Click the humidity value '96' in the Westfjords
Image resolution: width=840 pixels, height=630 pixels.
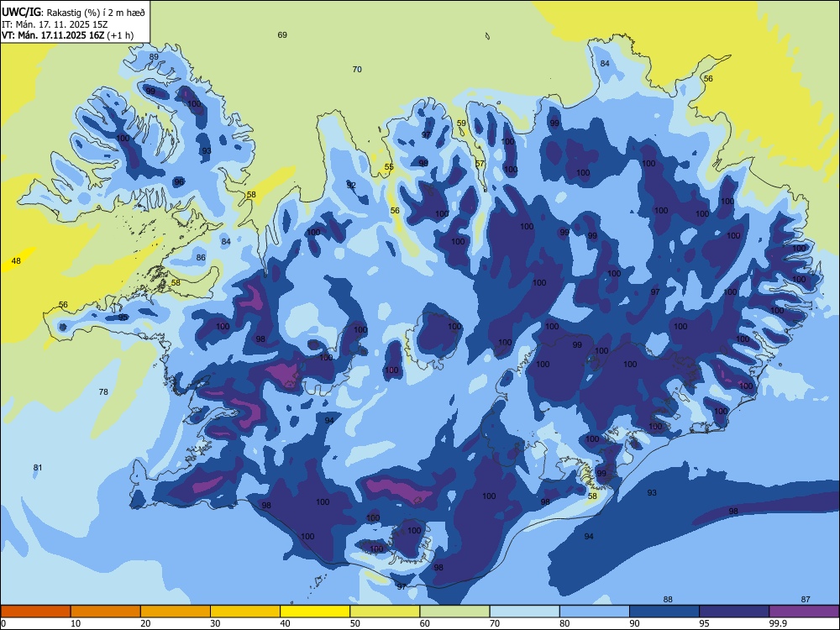(x=179, y=182)
